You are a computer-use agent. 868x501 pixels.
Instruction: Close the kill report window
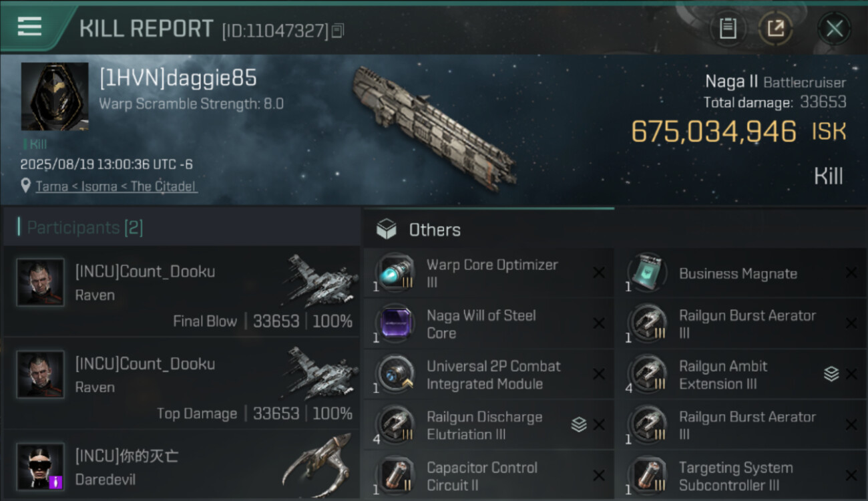click(834, 29)
